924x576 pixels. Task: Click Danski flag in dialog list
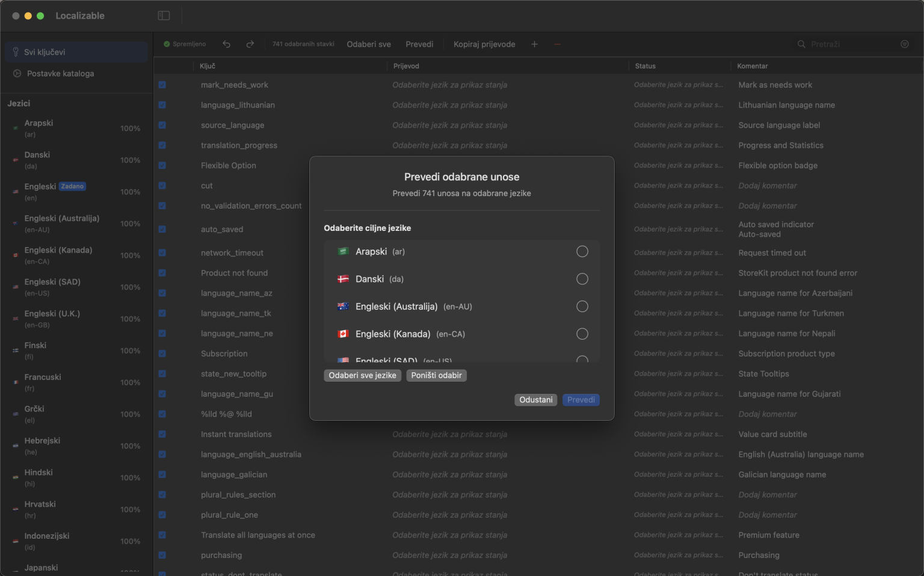pyautogui.click(x=343, y=279)
